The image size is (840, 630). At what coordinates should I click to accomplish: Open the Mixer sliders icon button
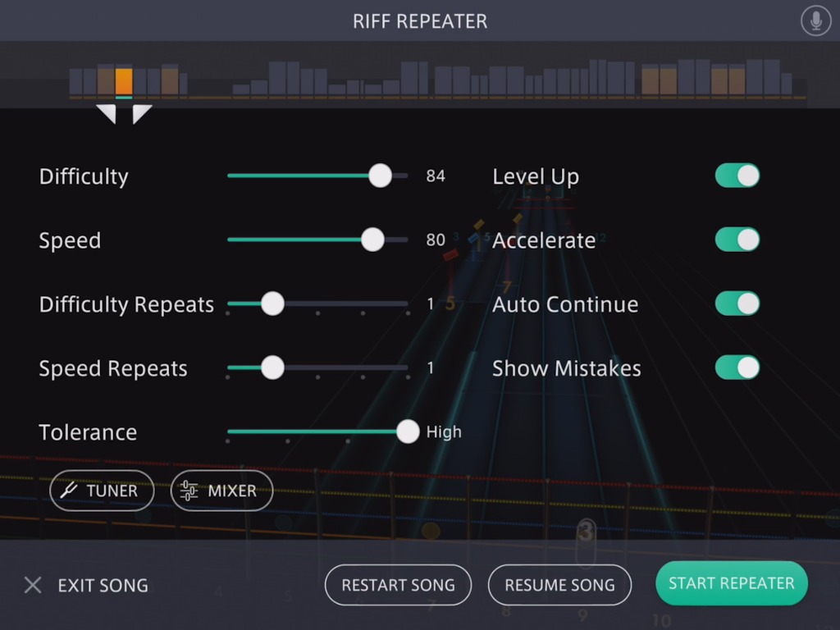point(221,491)
